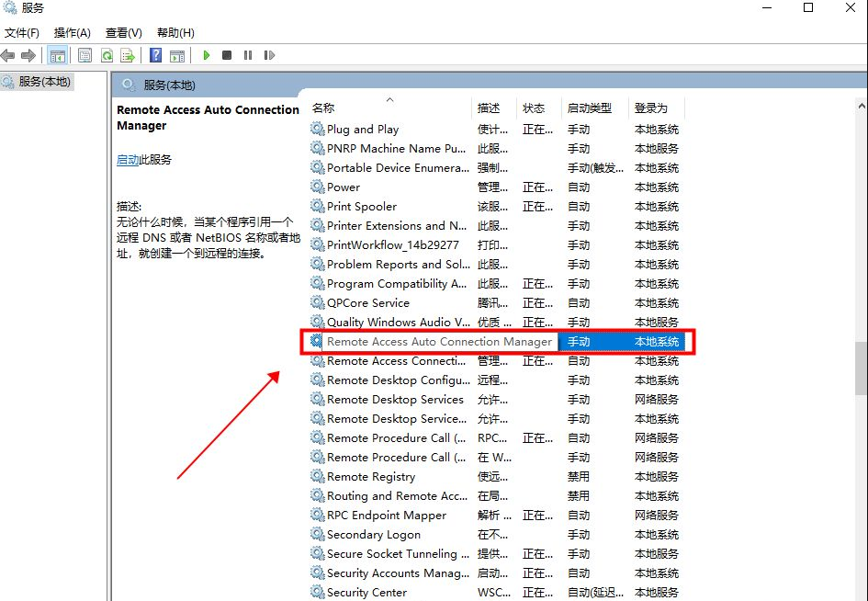The height and width of the screenshot is (601, 868).
Task: Open the 查看(V) menu
Action: click(124, 33)
